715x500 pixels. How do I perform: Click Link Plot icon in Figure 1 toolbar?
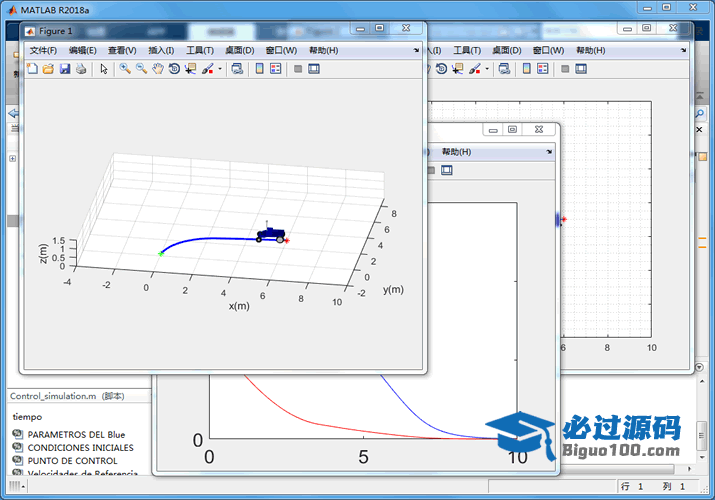click(x=236, y=69)
